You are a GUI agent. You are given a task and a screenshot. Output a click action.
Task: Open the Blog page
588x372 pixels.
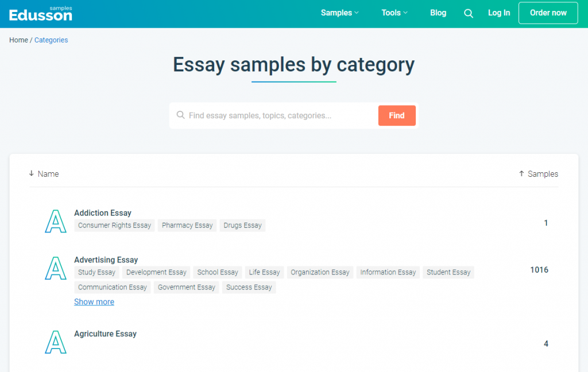438,13
